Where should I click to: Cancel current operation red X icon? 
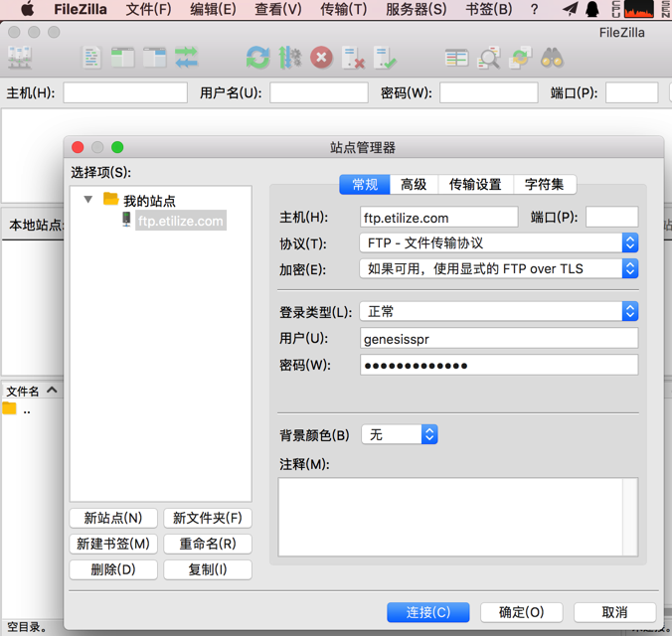pyautogui.click(x=321, y=58)
